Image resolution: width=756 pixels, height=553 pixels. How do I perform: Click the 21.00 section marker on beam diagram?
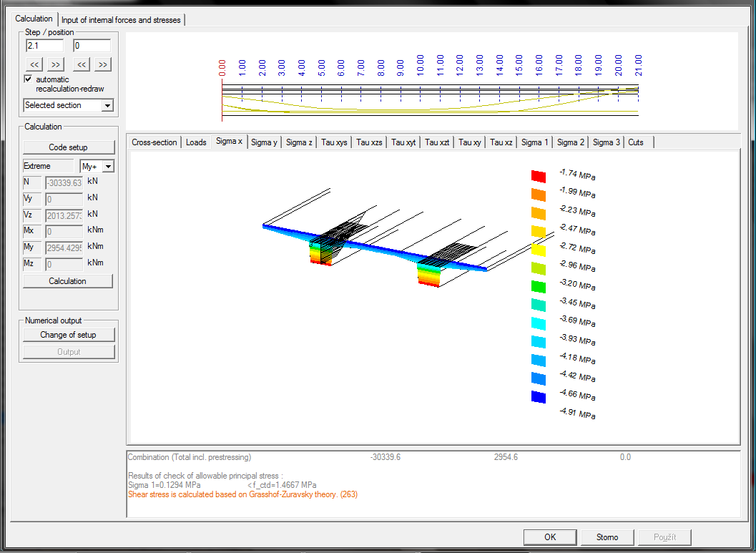(639, 65)
